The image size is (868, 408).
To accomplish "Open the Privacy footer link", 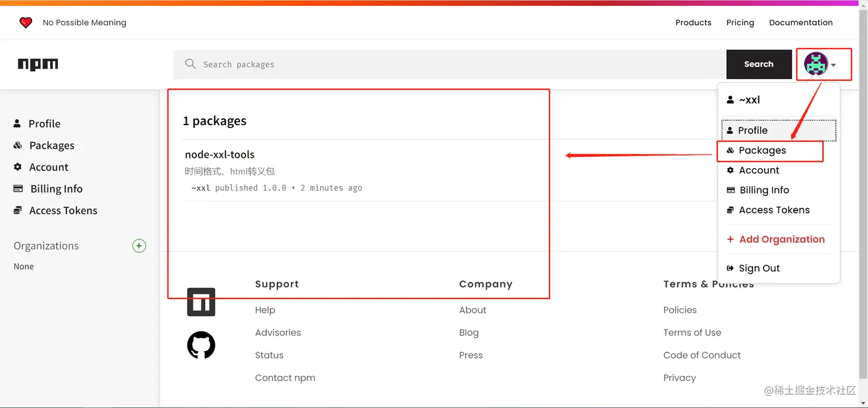I will click(x=679, y=378).
